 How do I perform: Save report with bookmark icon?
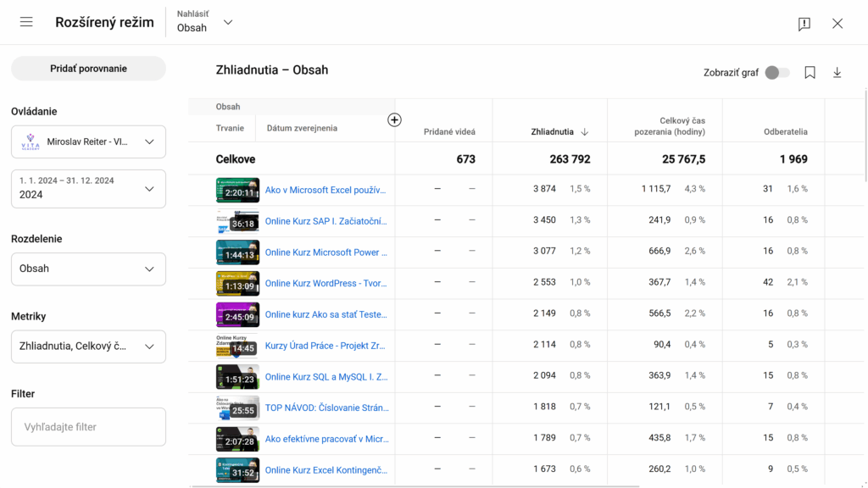(810, 73)
